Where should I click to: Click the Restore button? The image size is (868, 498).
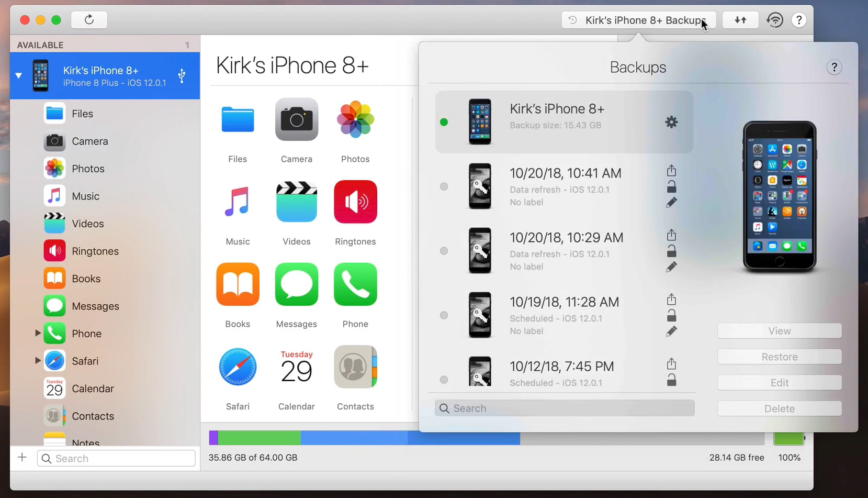pyautogui.click(x=780, y=357)
